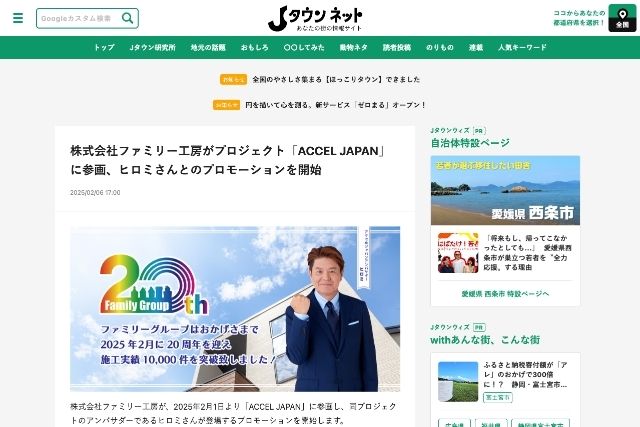Open the Jタウン研究所 nav item
The height and width of the screenshot is (427, 640).
[153, 47]
